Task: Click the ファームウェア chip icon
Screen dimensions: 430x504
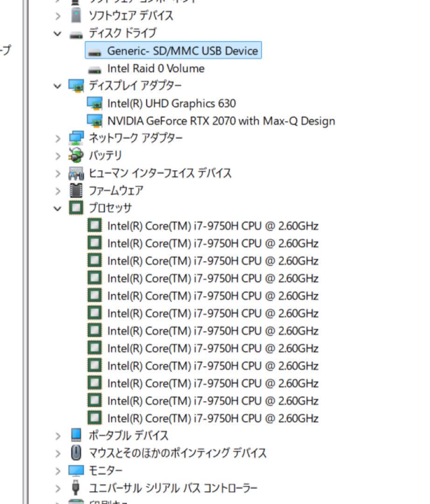Action: 76,190
